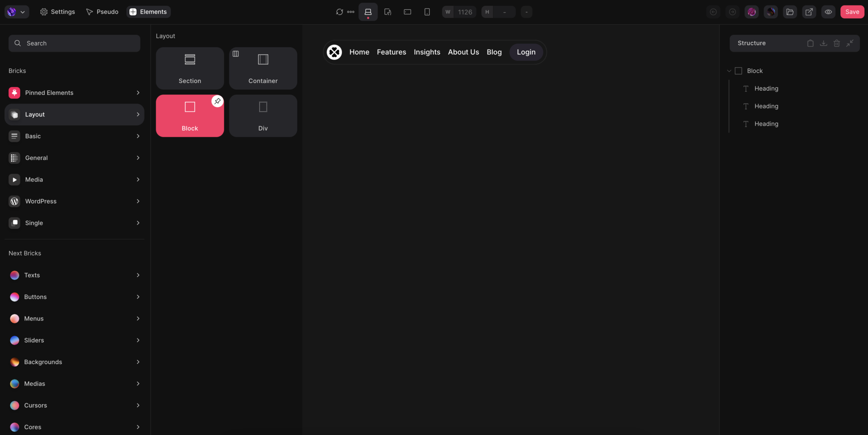Image resolution: width=868 pixels, height=435 pixels.
Task: Click the reload canvas icon
Action: click(339, 12)
